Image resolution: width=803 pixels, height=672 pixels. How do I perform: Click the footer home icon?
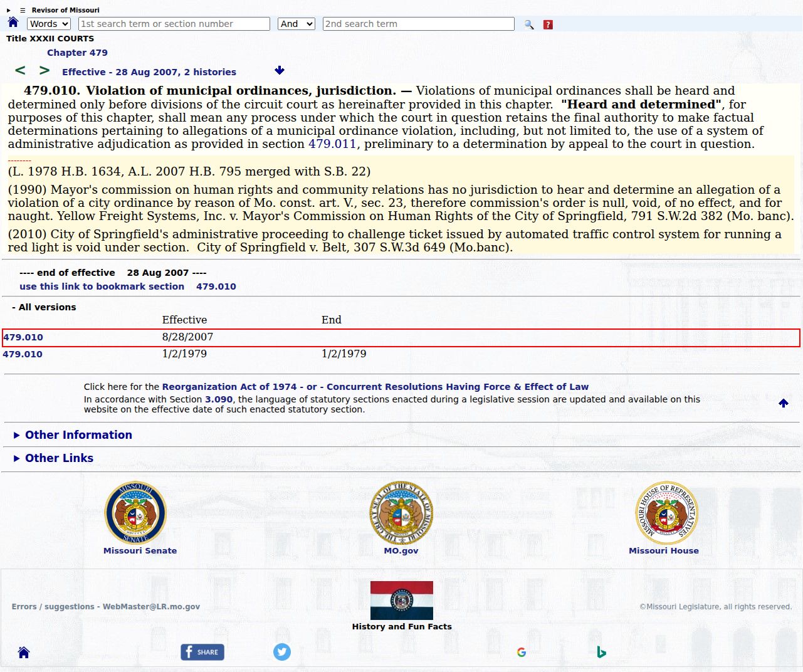point(24,653)
